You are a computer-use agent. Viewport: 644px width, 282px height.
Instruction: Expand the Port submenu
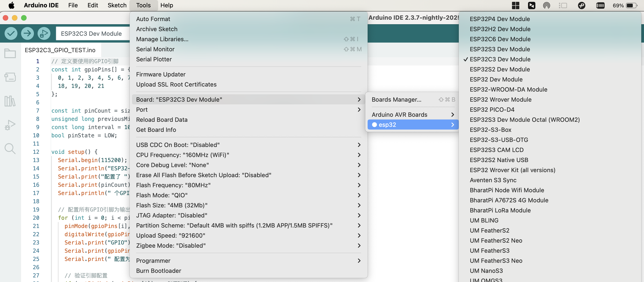coord(248,110)
